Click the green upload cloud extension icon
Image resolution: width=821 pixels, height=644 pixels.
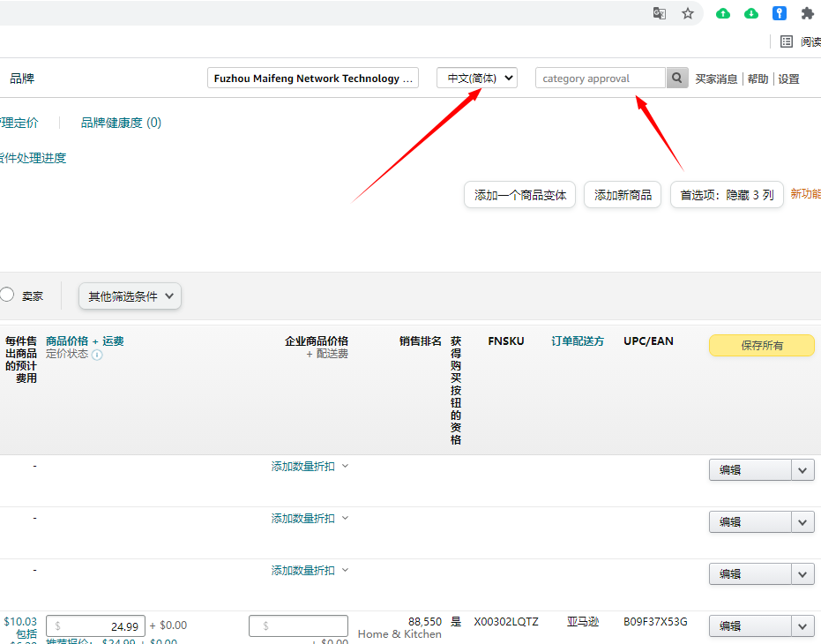724,13
